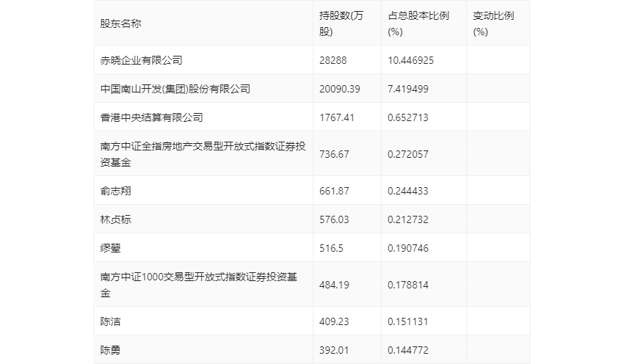
Task: Select the 股东名称 column header
Action: (x=120, y=23)
